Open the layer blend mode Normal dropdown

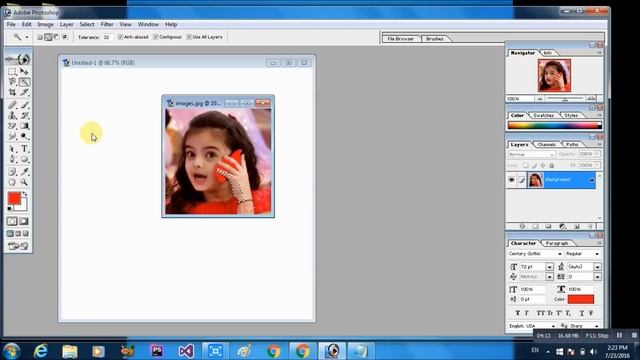pos(531,155)
